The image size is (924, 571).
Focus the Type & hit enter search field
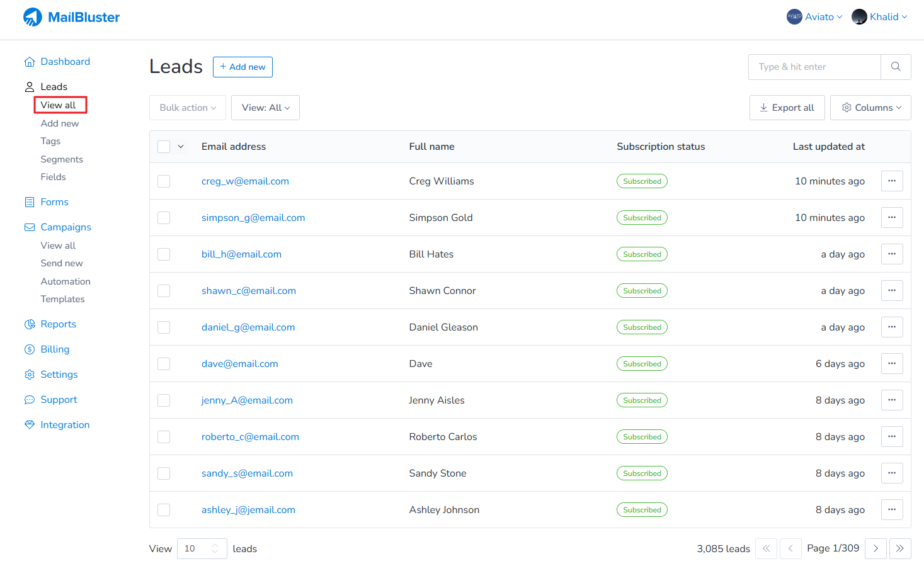click(x=814, y=67)
